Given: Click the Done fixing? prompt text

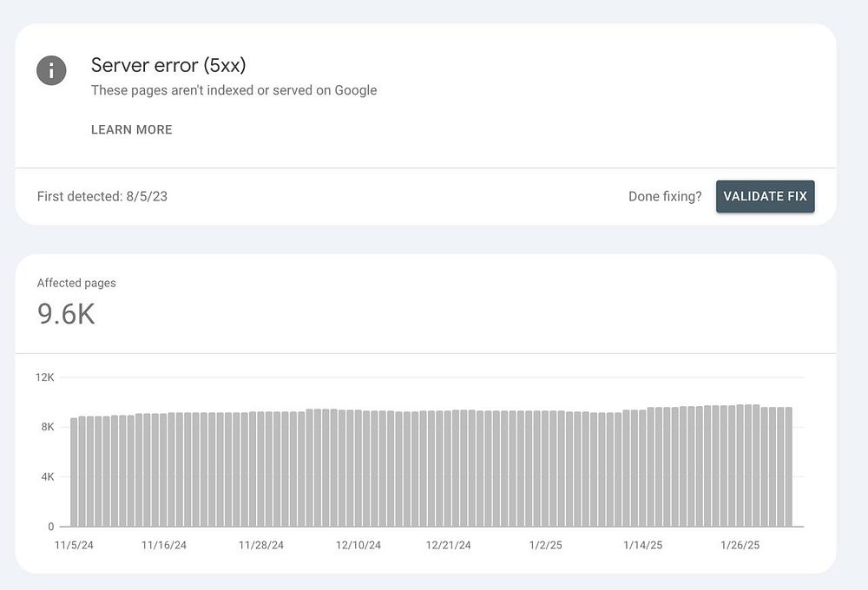Looking at the screenshot, I should point(665,196).
